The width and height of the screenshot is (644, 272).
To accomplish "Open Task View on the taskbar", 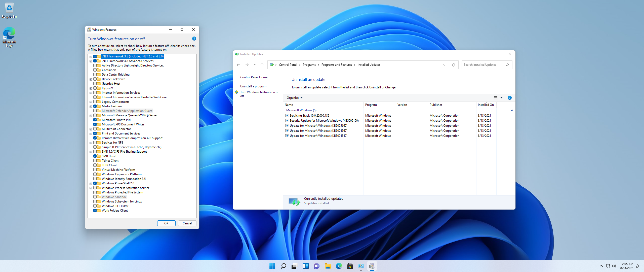I will tap(294, 266).
